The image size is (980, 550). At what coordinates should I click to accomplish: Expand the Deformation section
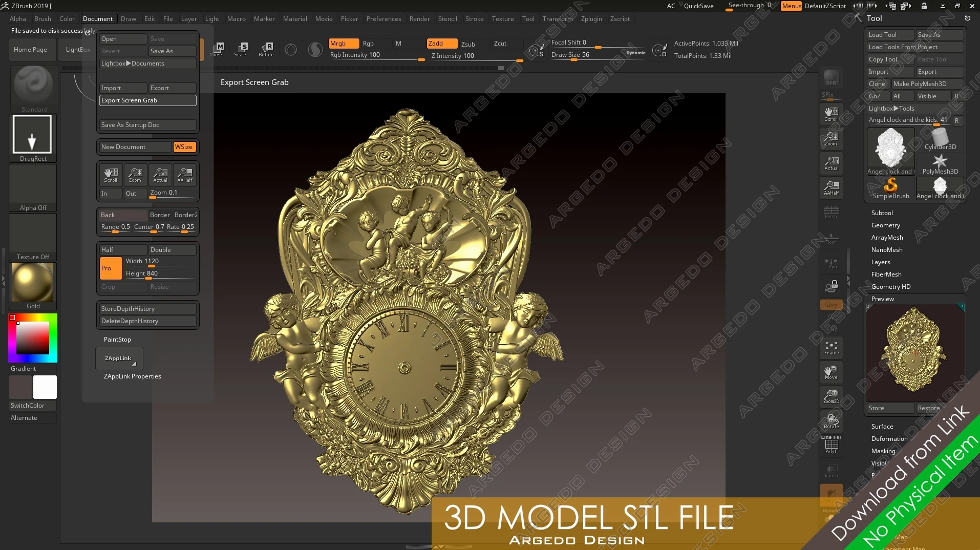click(889, 439)
